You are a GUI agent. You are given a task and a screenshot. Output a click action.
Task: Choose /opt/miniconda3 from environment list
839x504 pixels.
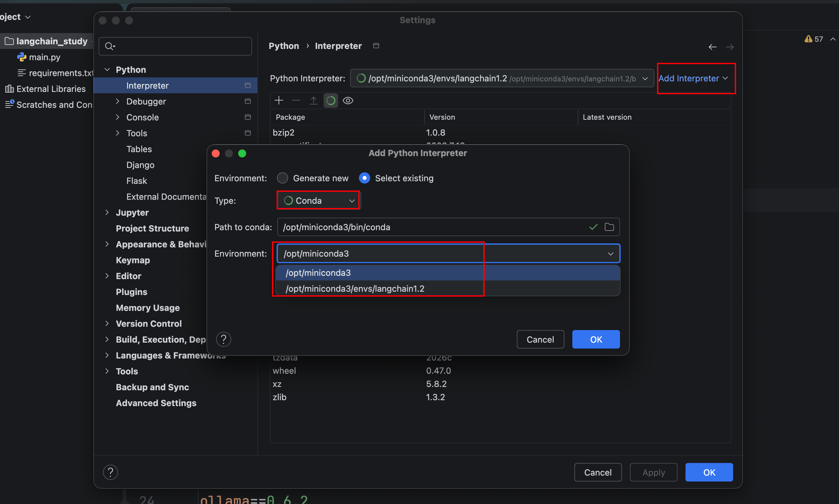tap(448, 273)
